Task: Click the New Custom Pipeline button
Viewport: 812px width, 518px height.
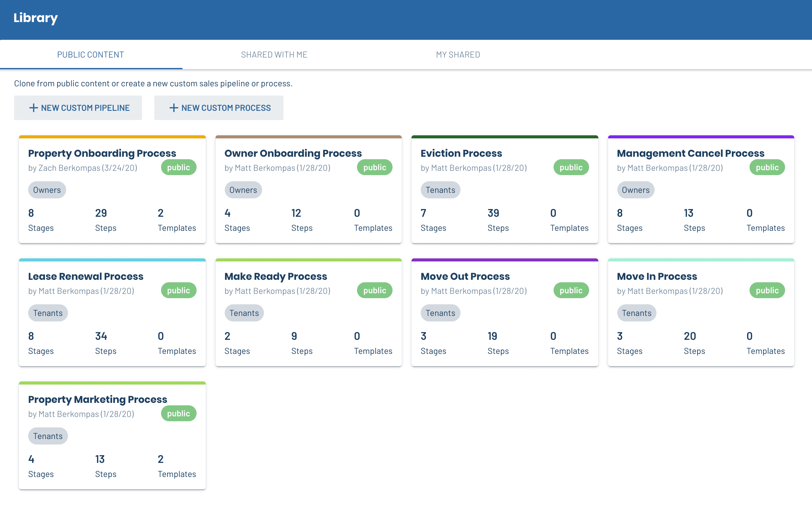Action: click(x=78, y=107)
